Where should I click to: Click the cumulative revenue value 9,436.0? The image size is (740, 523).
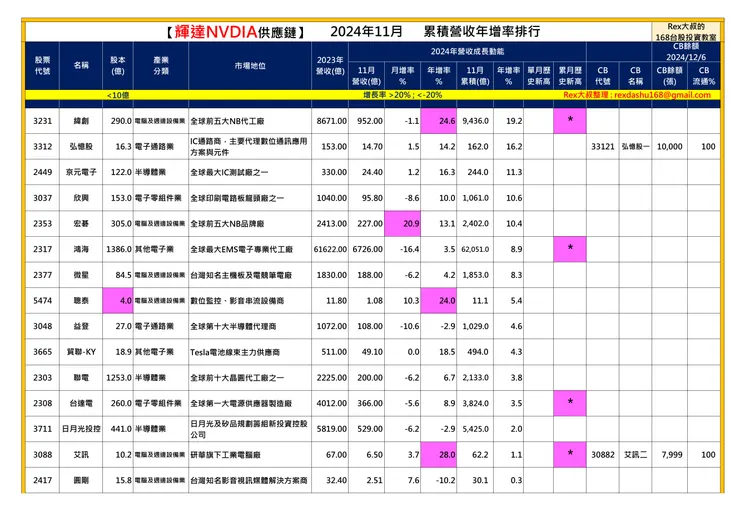475,121
